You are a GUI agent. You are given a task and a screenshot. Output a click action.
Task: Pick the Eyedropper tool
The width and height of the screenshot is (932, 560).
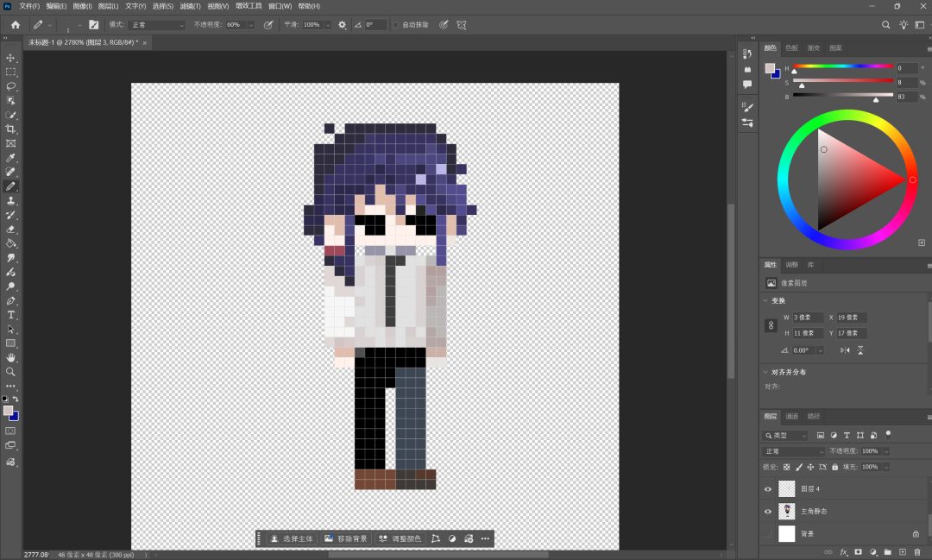(10, 158)
